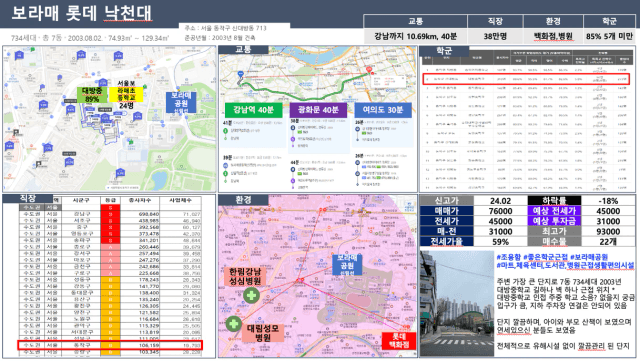Click the green plus icon beside 대림성모병원
Viewport: 640px width, 361px height.
(233, 324)
